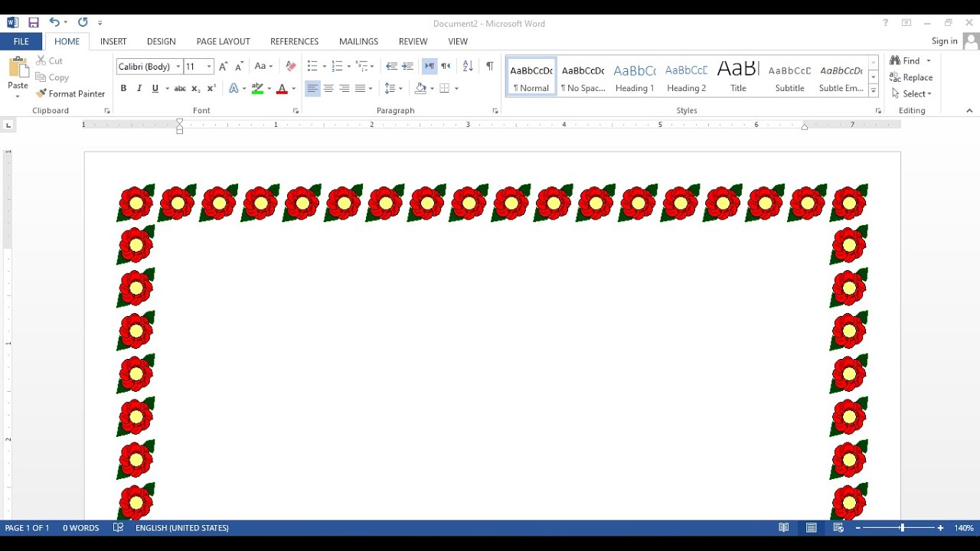Screen dimensions: 980x551
Task: Expand the Styles gallery More button
Action: 873,90
